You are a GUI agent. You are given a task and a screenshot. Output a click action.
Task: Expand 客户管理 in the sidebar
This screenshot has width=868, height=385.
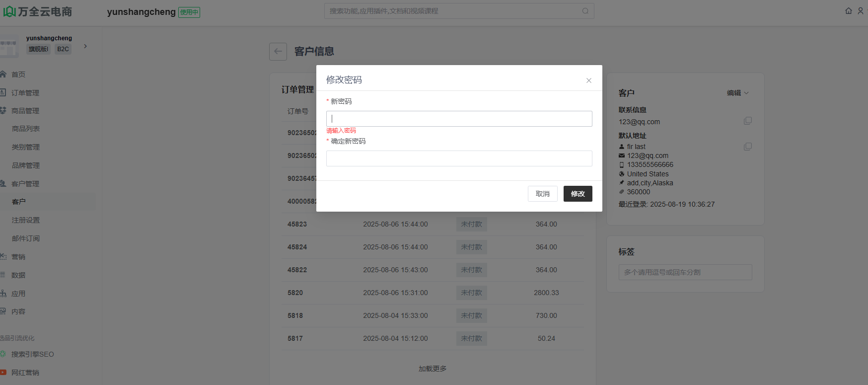click(25, 184)
